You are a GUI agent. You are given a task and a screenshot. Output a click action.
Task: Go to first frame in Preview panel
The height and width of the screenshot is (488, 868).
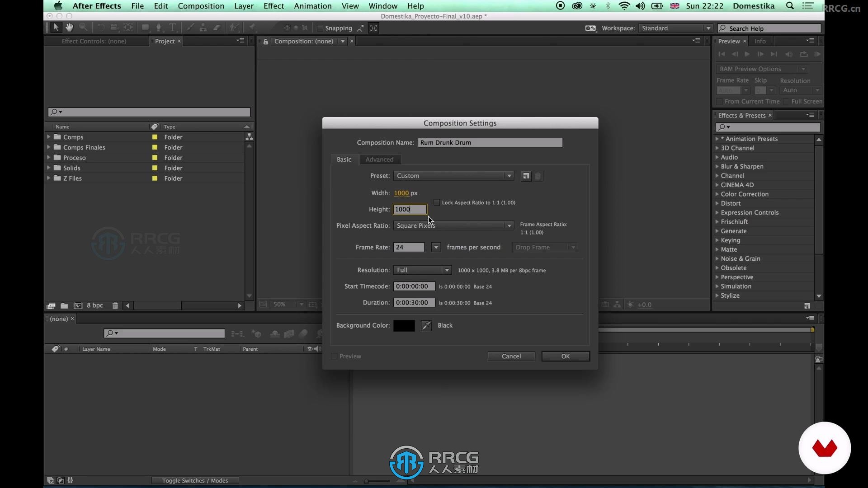[x=722, y=54]
